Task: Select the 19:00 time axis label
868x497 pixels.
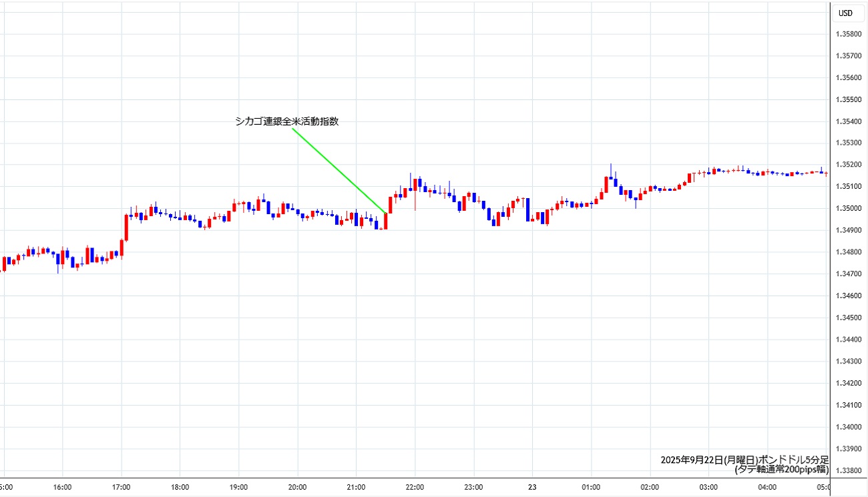Action: coord(238,487)
